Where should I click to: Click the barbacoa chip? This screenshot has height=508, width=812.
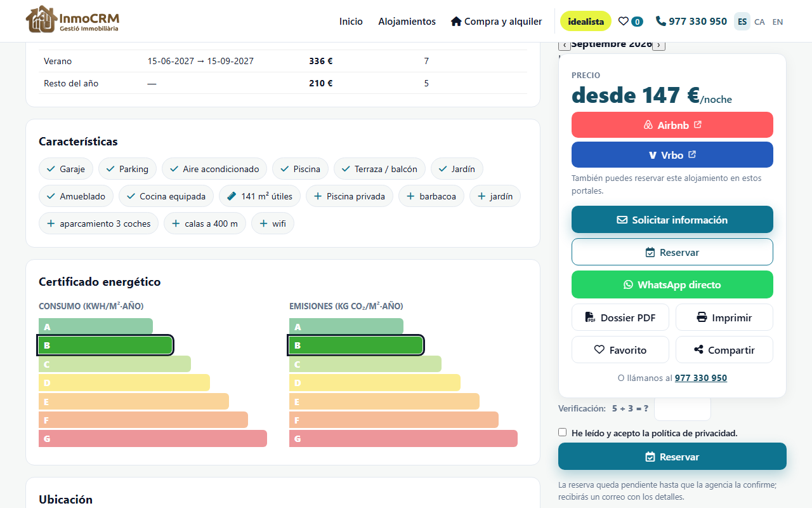click(431, 196)
